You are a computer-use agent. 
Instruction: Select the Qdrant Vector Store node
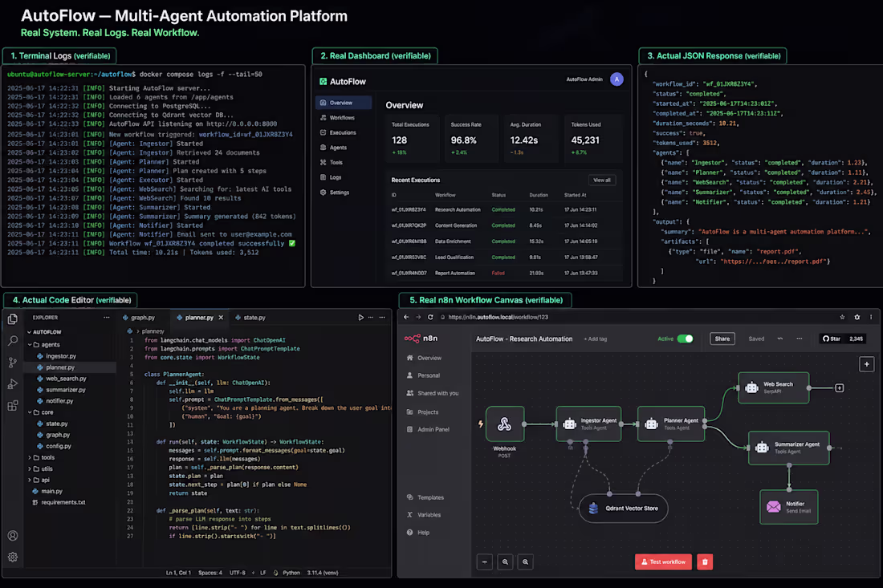coord(624,508)
